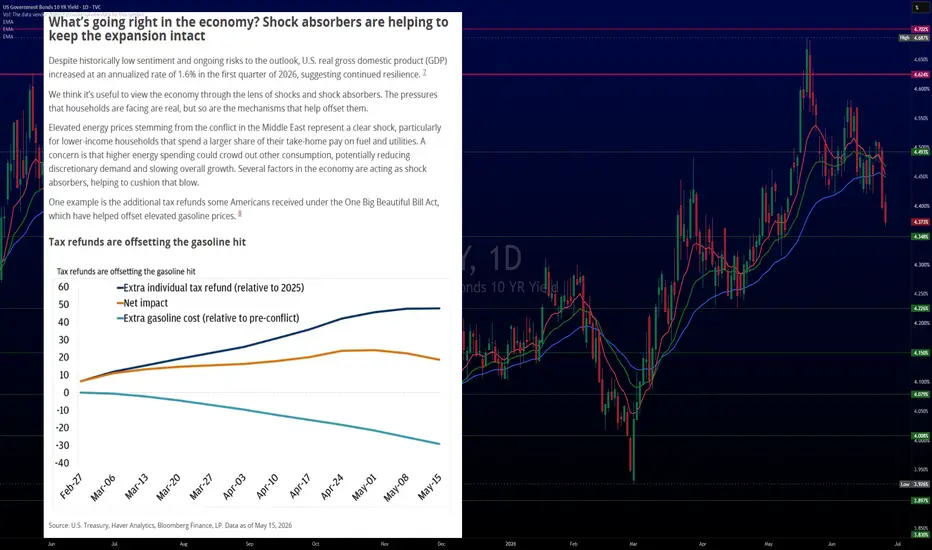Click the 60 value on the article chart y-axis
This screenshot has height=550, width=932.
pos(63,287)
